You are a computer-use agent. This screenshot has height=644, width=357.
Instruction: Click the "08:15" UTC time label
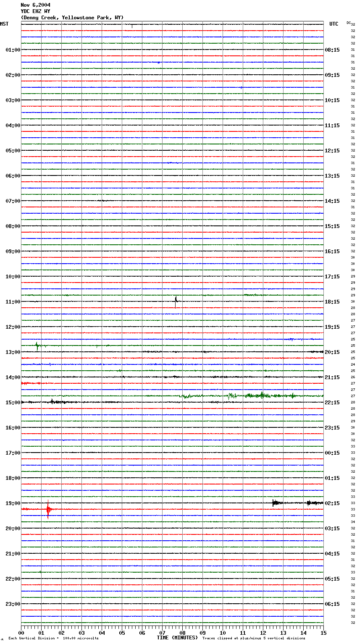tap(332, 50)
